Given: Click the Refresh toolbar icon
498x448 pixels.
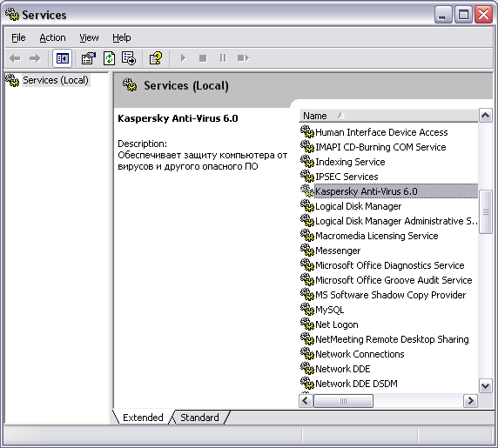Looking at the screenshot, I should (109, 58).
